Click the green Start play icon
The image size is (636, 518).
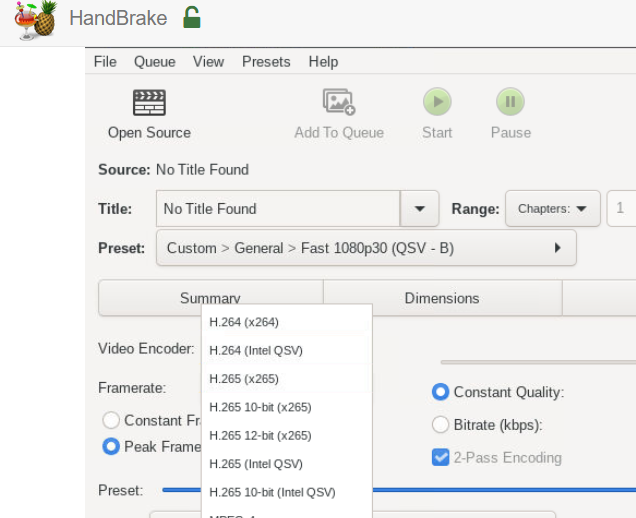click(x=437, y=101)
